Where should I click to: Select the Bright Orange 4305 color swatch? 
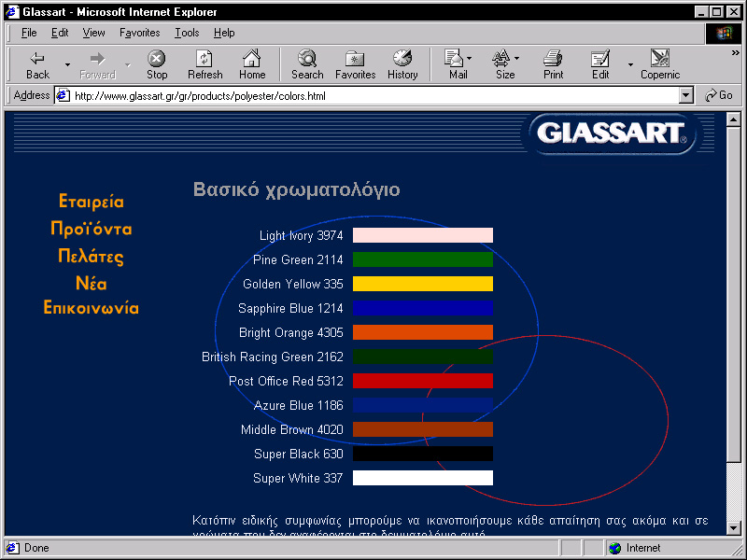point(423,332)
